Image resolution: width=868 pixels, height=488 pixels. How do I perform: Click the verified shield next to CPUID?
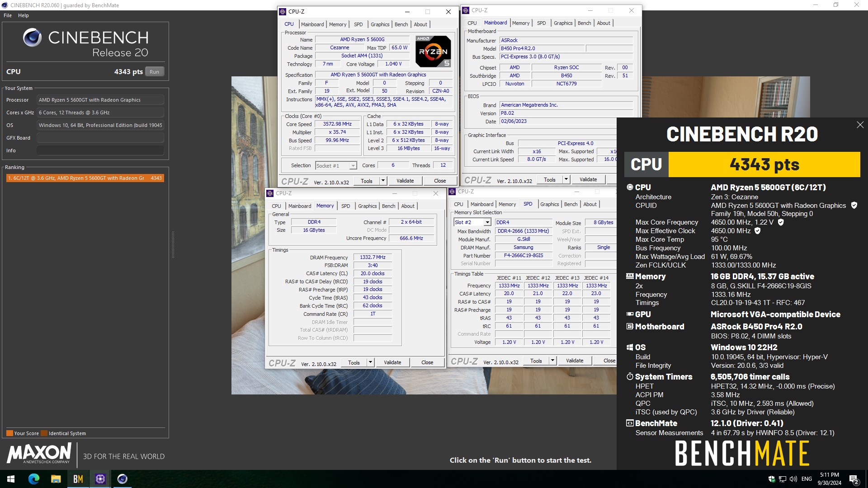(x=854, y=205)
